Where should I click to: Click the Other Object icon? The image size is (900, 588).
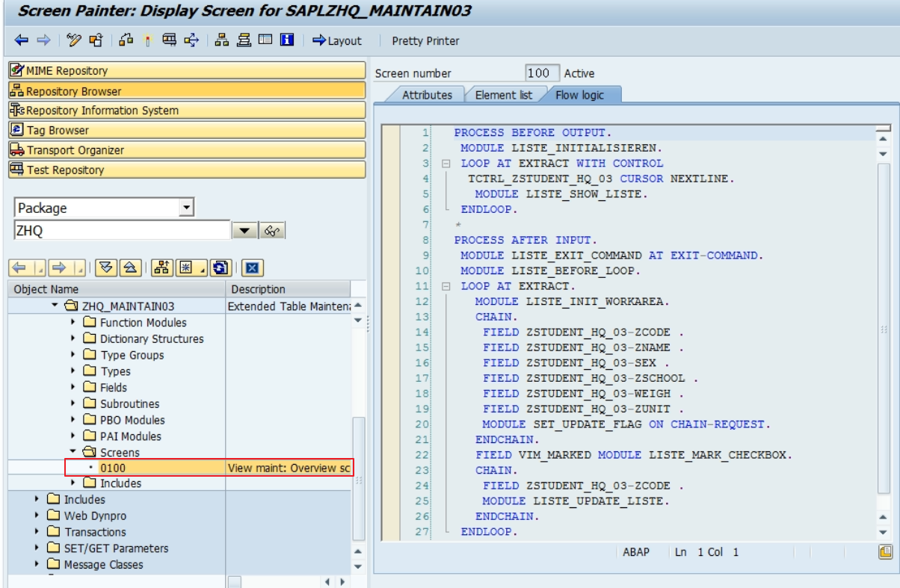(126, 40)
